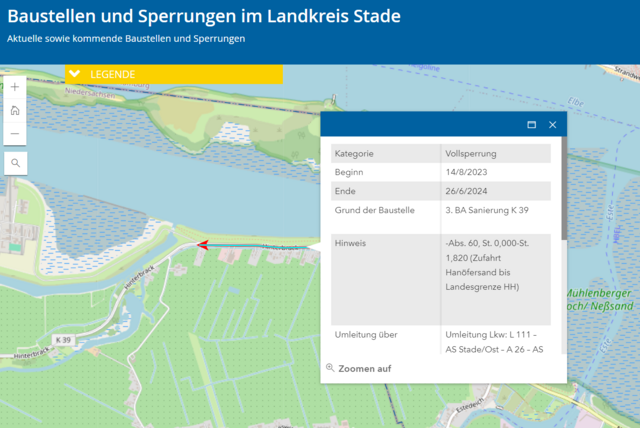Click the Mühlenberger Loch/Neßsand map label
The width and height of the screenshot is (640, 428).
click(x=600, y=300)
